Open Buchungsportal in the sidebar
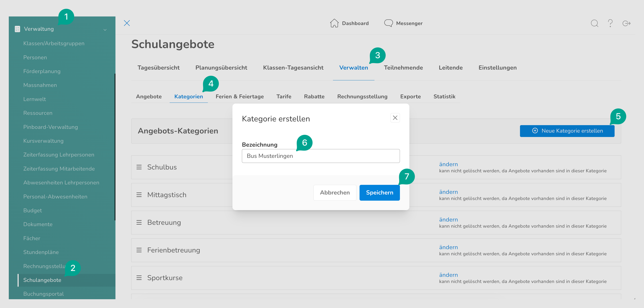 click(x=43, y=294)
